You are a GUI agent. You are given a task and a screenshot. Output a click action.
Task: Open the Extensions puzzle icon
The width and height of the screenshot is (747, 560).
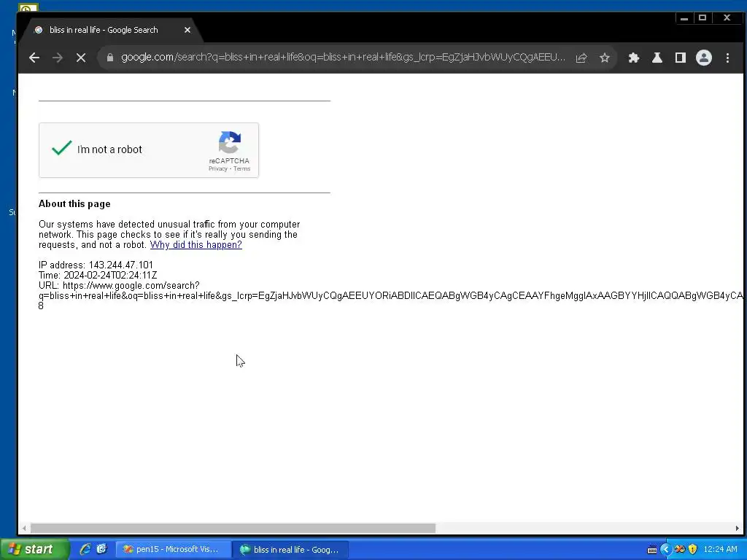(634, 58)
